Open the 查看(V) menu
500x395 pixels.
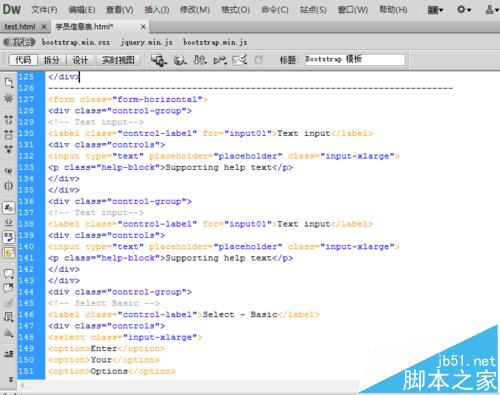(119, 10)
